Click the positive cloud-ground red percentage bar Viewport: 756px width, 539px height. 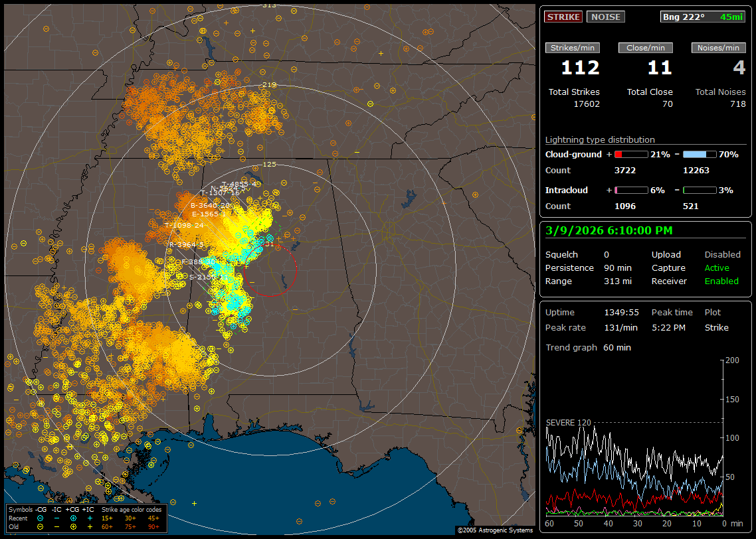pos(630,154)
